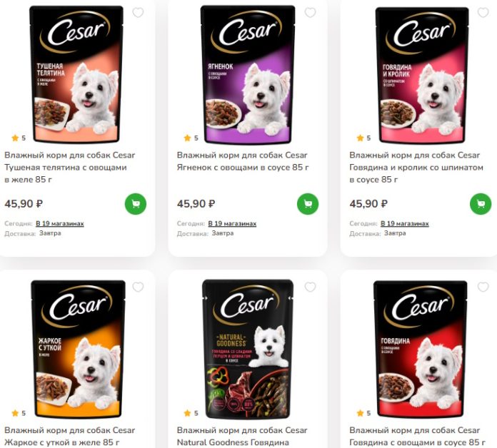Open store availability link for Ягненок
The height and width of the screenshot is (448, 497).
point(232,223)
